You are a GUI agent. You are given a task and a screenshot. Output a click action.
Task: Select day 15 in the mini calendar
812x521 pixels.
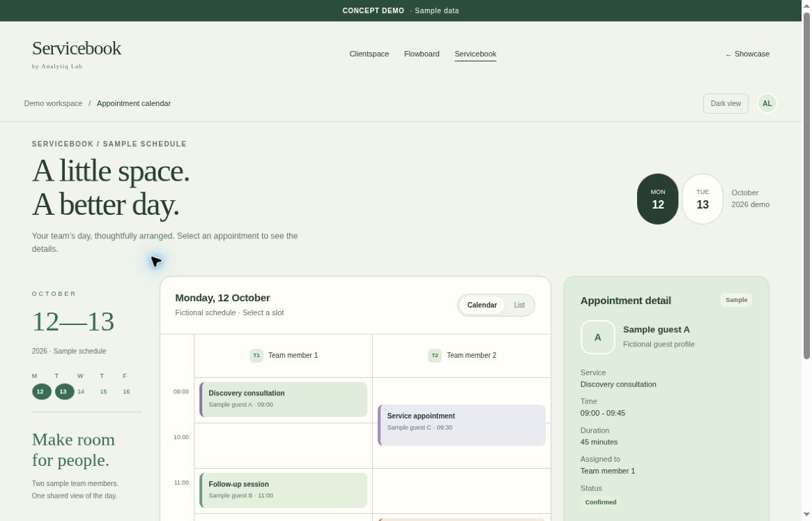104,391
